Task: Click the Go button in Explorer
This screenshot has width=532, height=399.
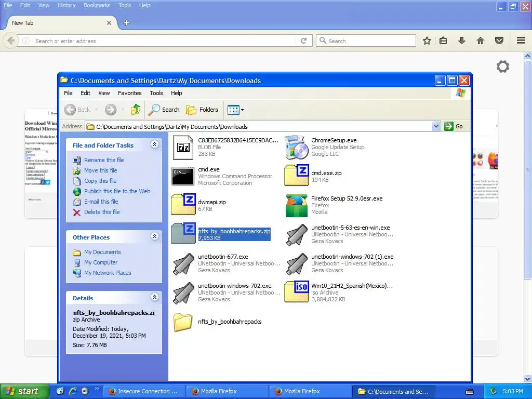Action: [x=454, y=126]
